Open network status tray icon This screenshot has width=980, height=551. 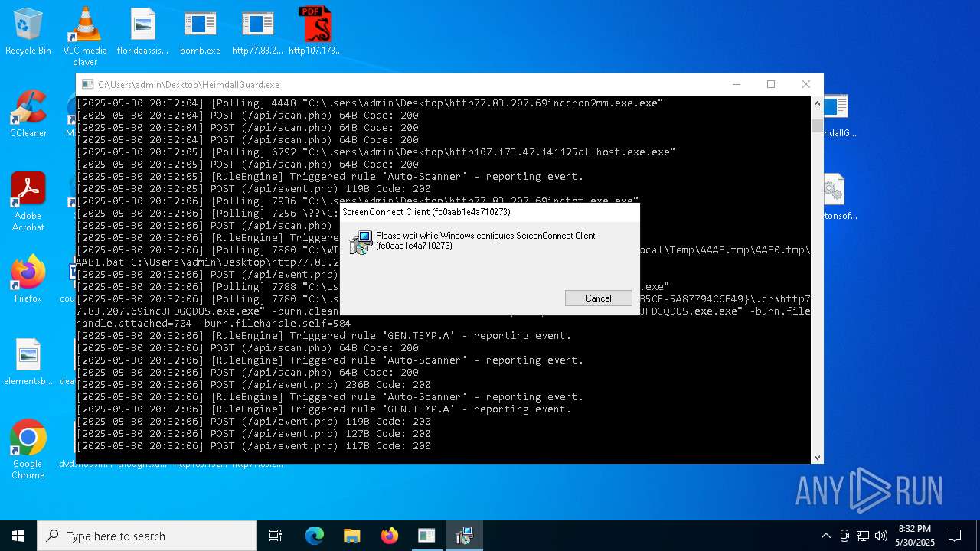863,536
